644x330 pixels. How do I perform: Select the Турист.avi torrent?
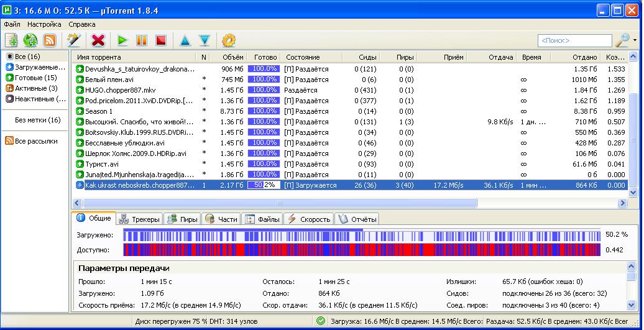pyautogui.click(x=351, y=164)
